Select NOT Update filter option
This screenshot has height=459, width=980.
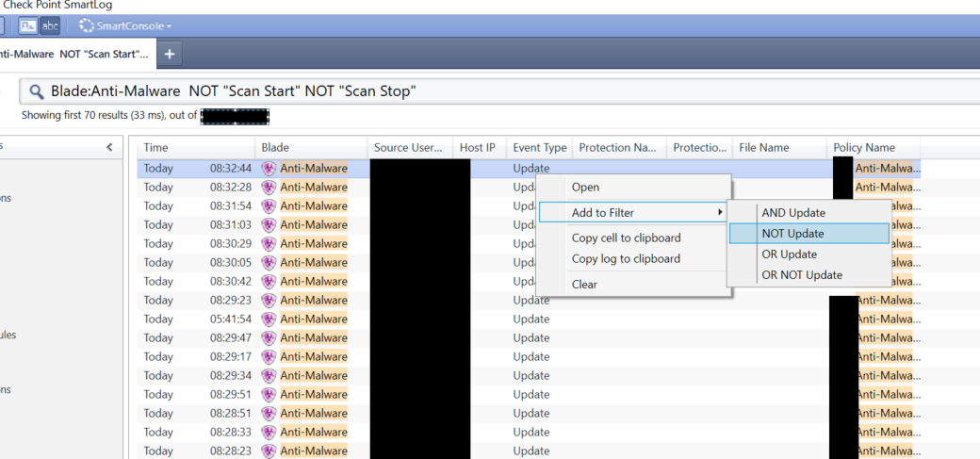point(809,233)
